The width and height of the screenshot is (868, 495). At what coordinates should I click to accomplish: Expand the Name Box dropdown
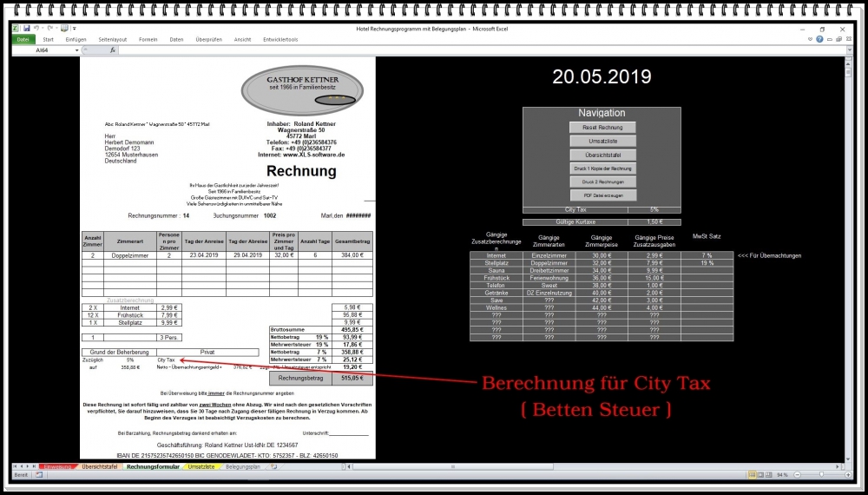coord(77,50)
